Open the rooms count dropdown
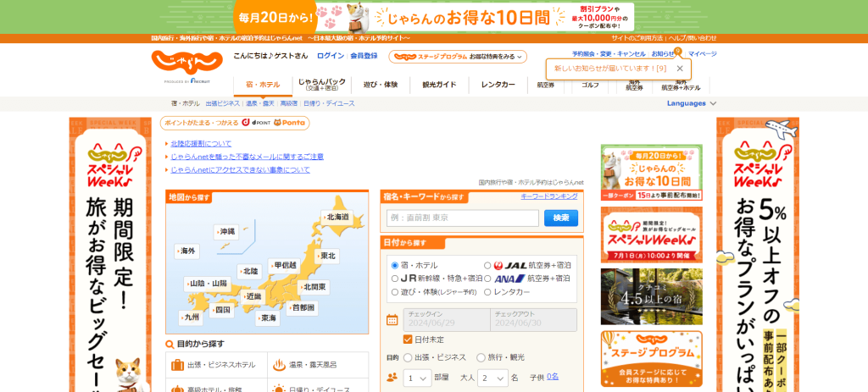 click(417, 378)
